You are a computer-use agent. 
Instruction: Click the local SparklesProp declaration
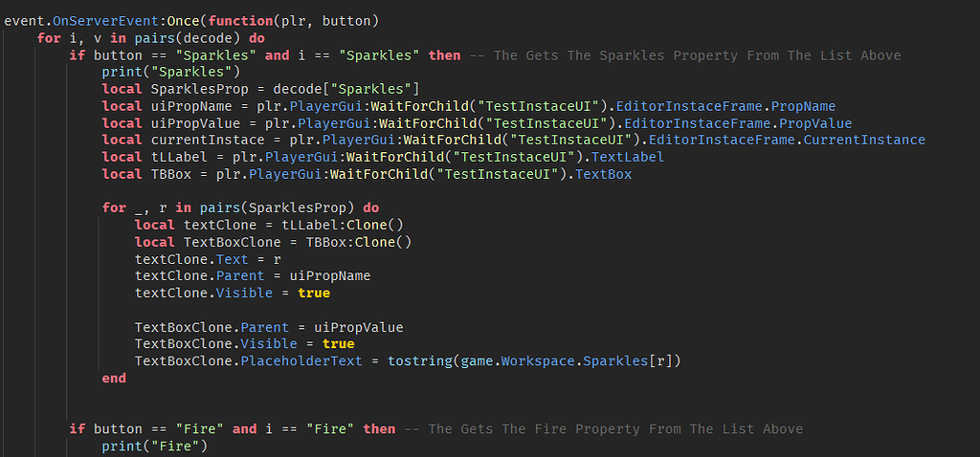(x=260, y=89)
